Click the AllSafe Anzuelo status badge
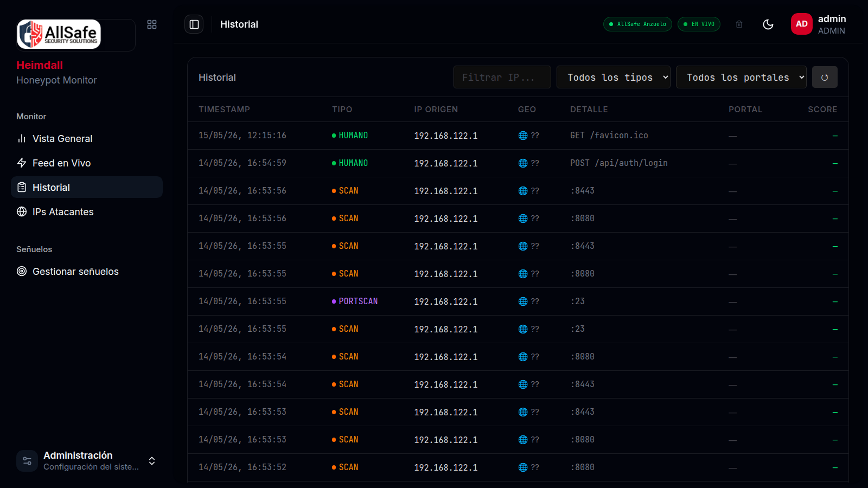The height and width of the screenshot is (488, 868). (x=637, y=24)
